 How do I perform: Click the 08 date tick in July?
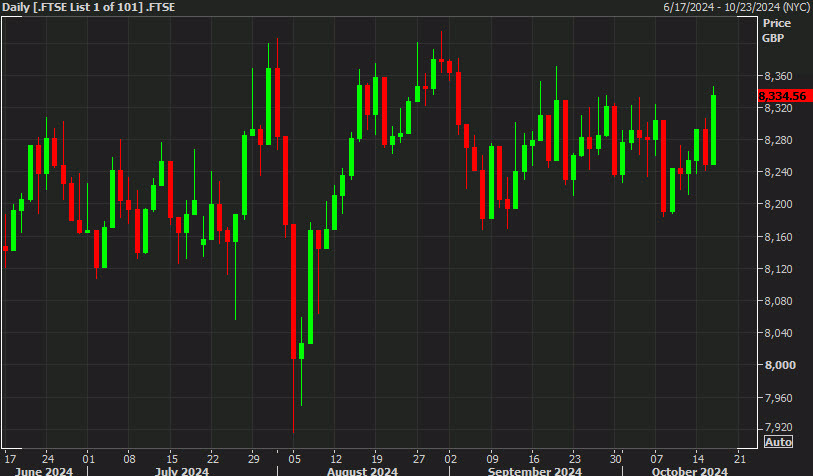129,459
